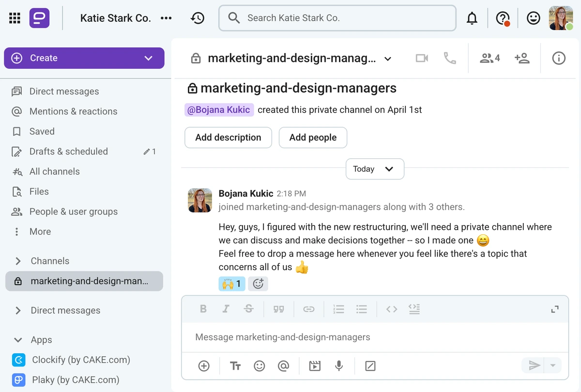Screen dimensions: 581x392
Task: Toggle italic text formatting
Action: (226, 309)
